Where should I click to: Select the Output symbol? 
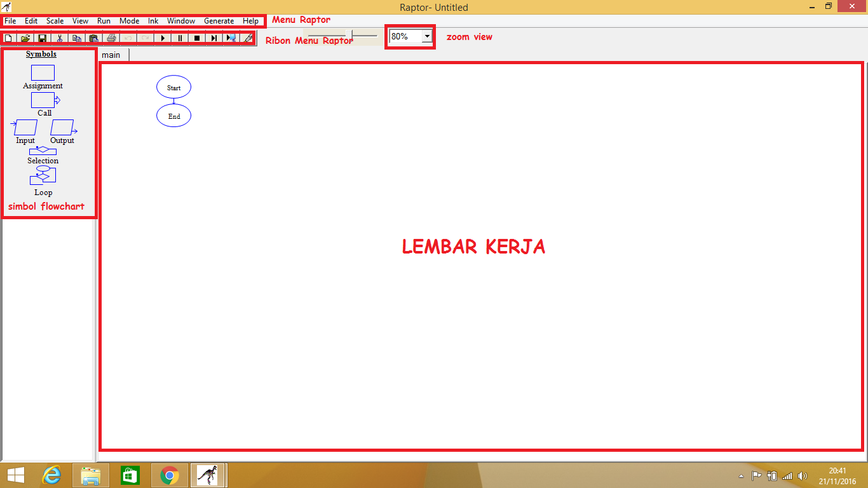tap(62, 127)
